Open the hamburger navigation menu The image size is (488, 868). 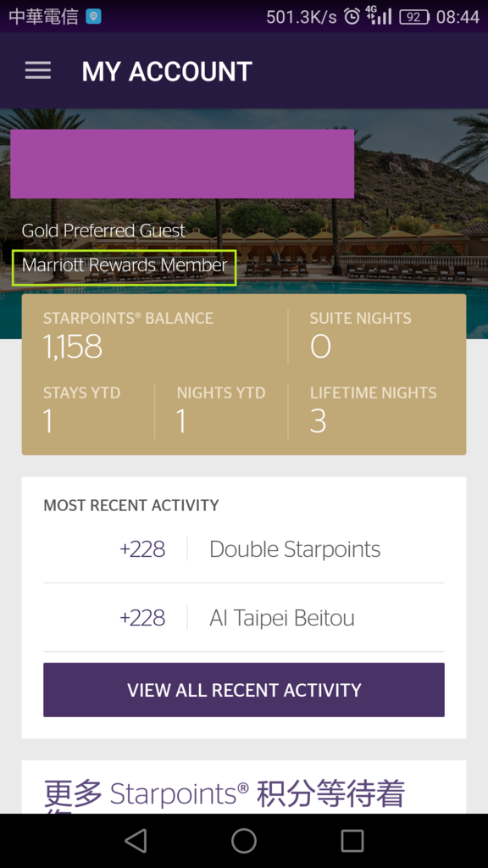click(37, 71)
